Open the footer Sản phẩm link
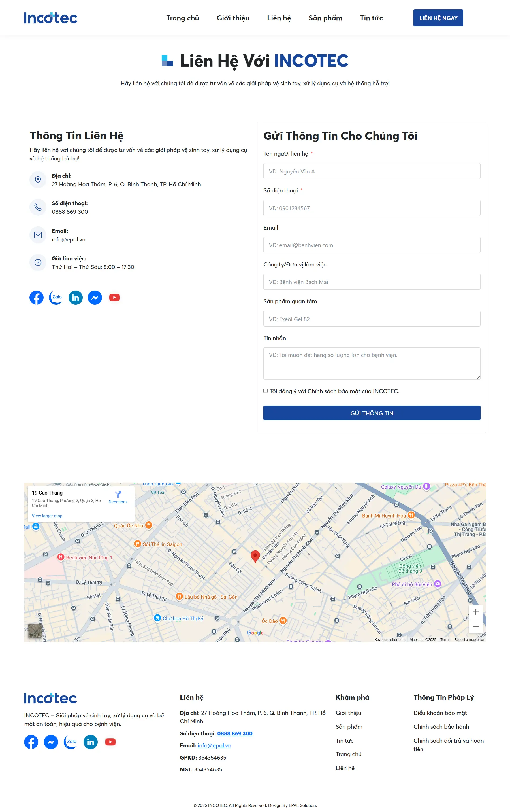 349,727
